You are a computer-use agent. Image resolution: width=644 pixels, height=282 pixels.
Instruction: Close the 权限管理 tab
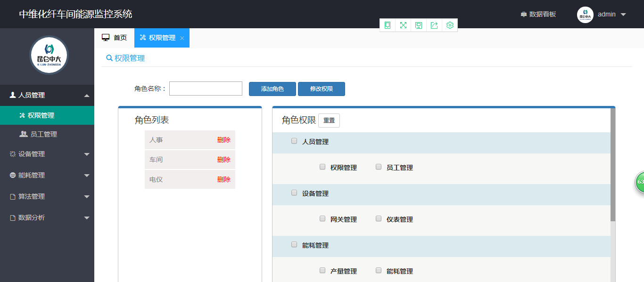(x=182, y=38)
